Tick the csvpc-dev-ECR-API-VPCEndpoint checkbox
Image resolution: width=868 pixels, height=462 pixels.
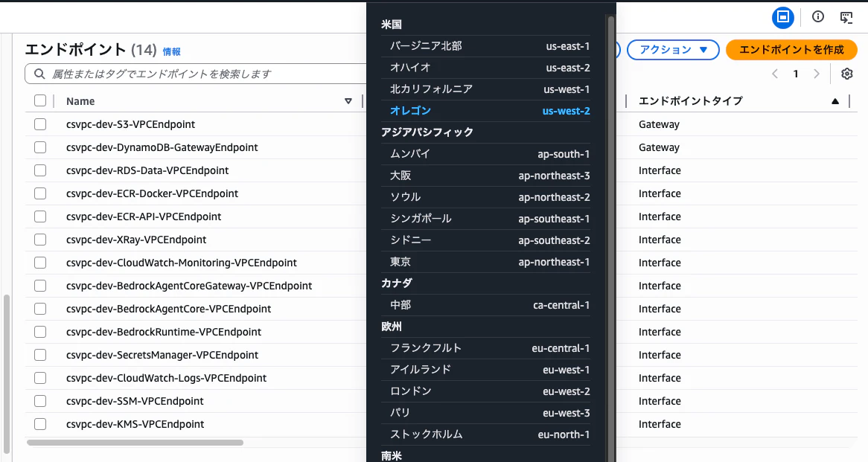coord(40,216)
